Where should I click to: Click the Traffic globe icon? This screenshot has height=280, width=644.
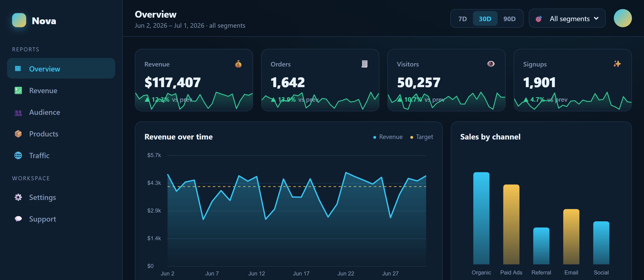pos(18,155)
